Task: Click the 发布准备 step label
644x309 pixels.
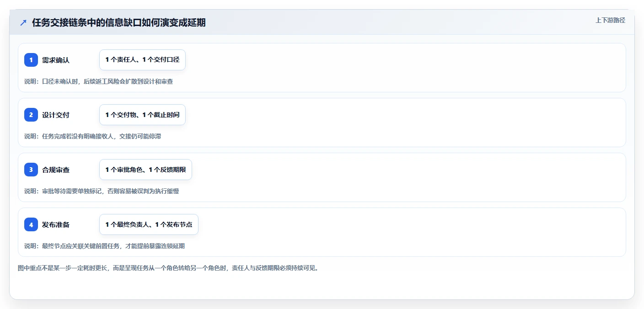Action: pos(56,224)
